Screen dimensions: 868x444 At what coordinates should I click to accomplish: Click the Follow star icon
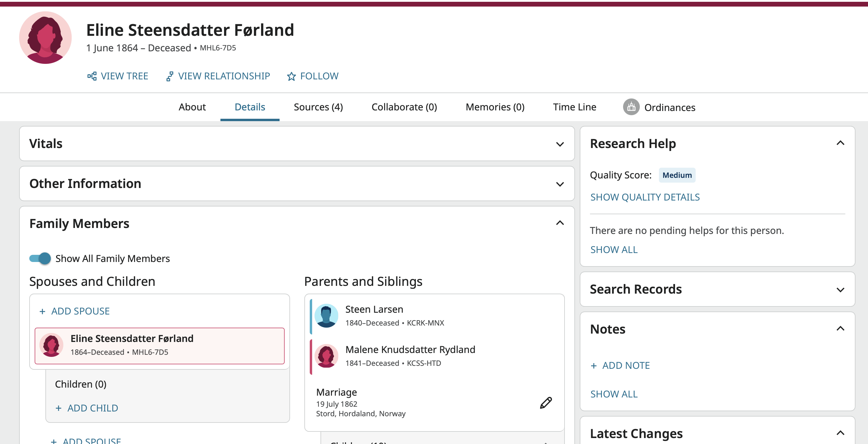[291, 76]
